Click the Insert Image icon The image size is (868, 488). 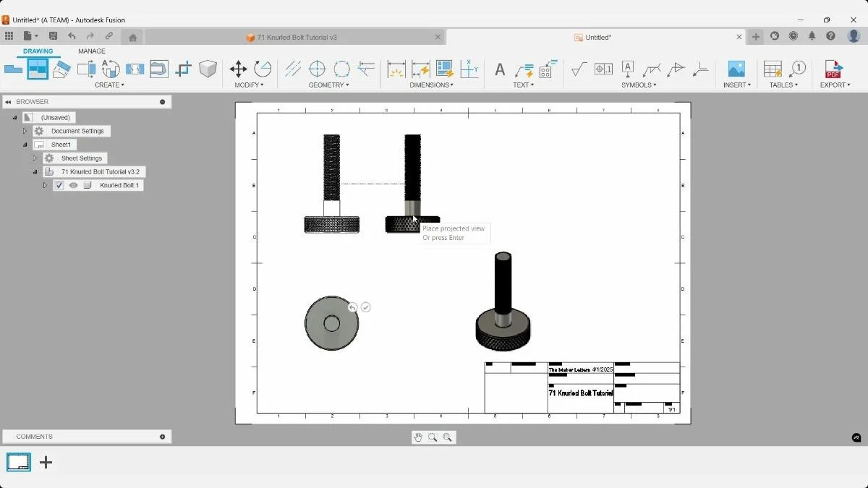coord(736,69)
